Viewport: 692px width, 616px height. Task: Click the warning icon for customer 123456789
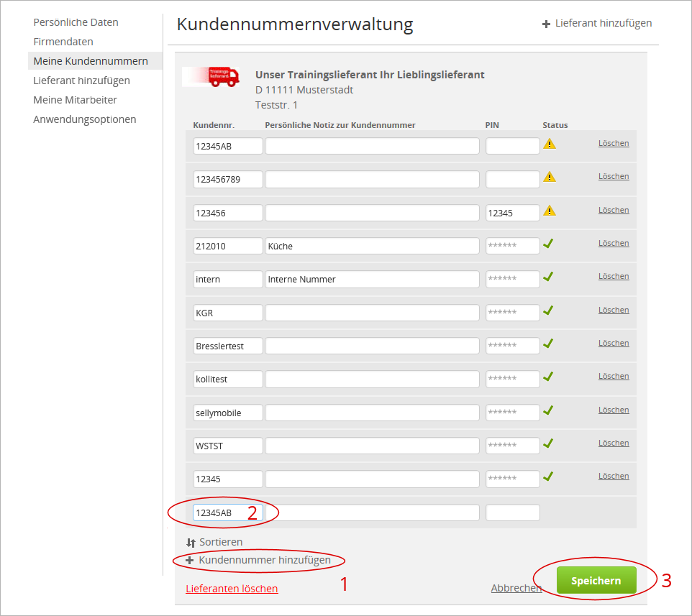point(550,177)
